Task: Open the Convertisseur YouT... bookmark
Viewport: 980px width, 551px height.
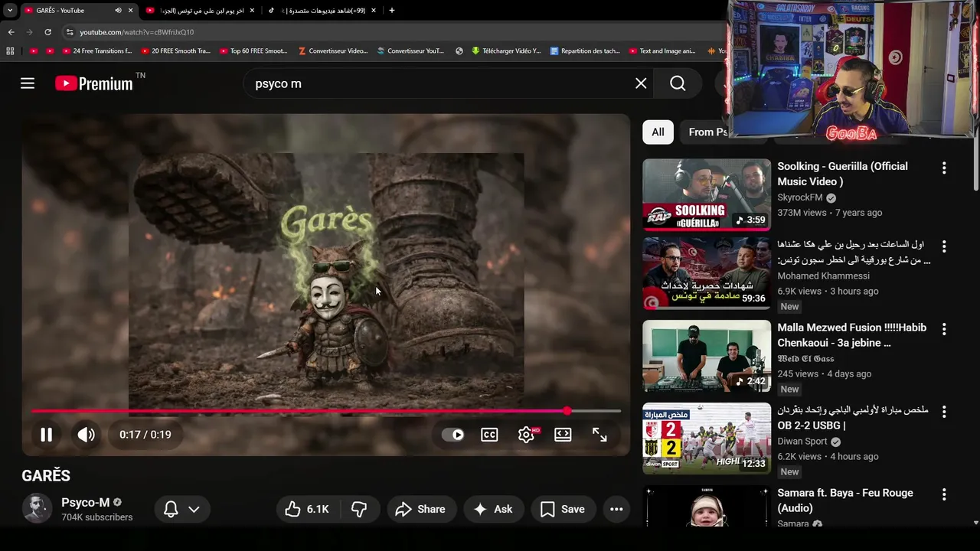Action: [410, 51]
